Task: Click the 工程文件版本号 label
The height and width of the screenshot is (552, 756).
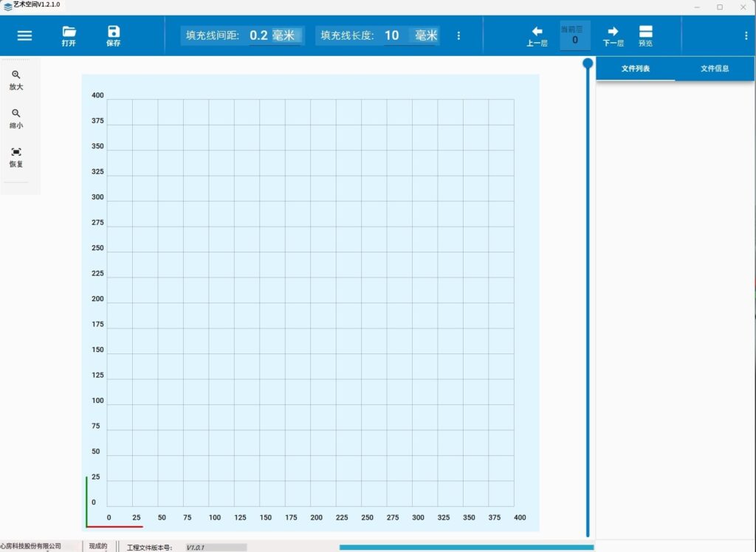Action: coord(149,548)
